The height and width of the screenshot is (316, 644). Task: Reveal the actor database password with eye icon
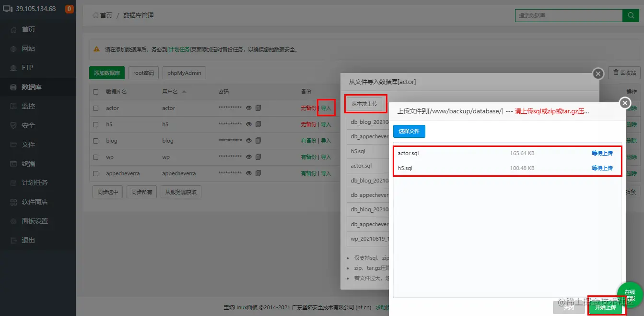tap(250, 108)
